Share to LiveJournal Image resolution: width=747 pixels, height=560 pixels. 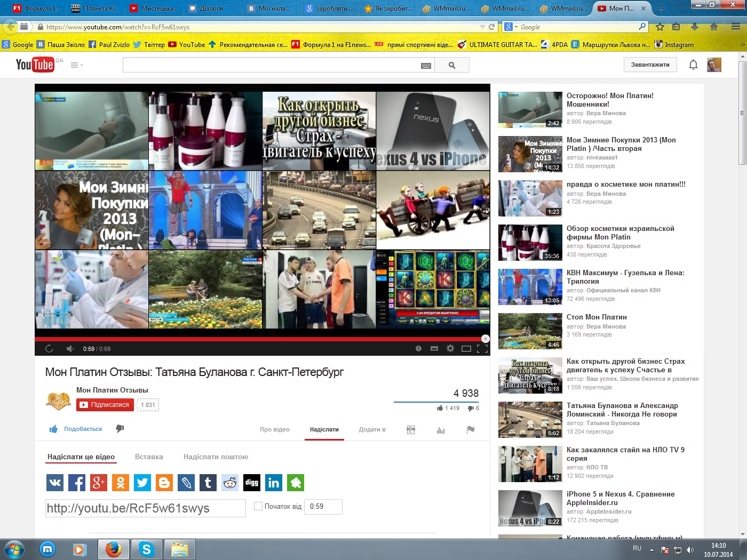point(186,483)
